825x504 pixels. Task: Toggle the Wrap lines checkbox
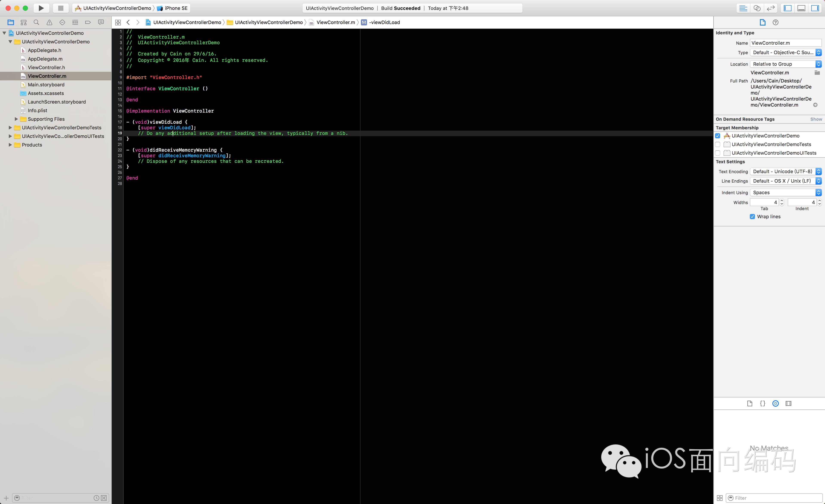point(752,217)
